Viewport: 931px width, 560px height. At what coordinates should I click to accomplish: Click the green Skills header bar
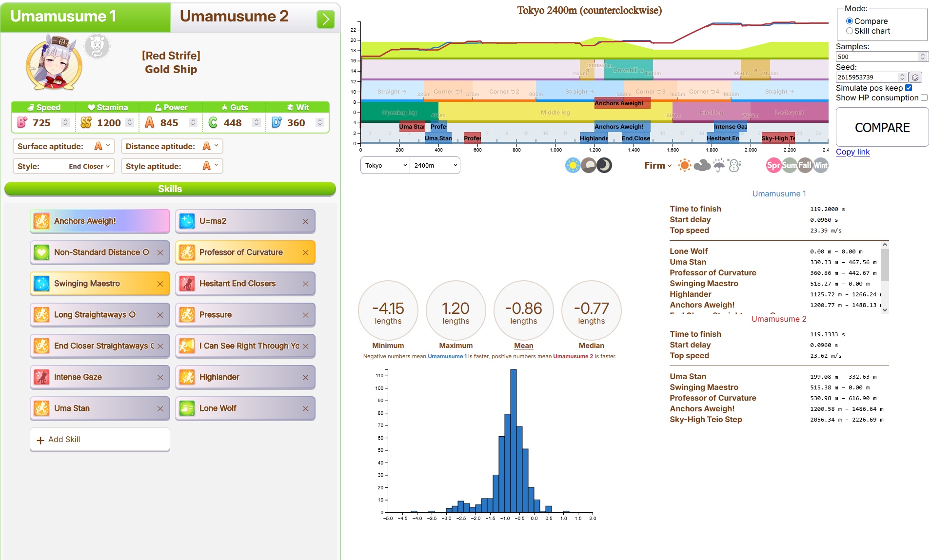coord(170,189)
